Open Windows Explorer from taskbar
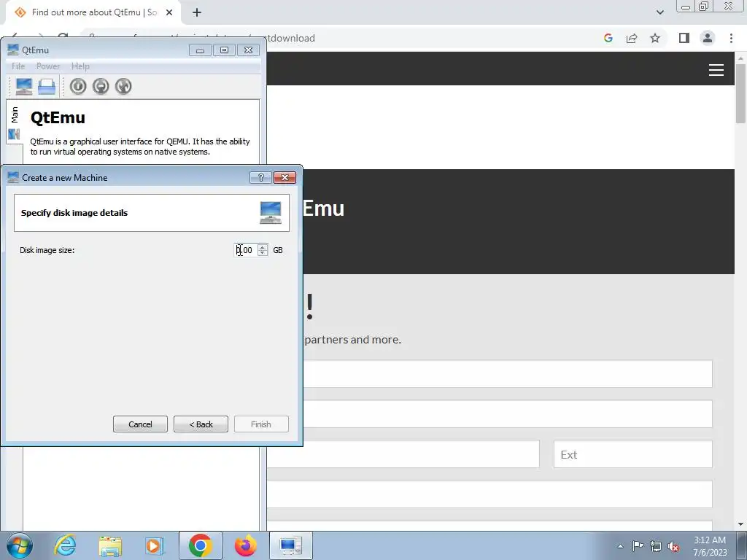 click(110, 545)
